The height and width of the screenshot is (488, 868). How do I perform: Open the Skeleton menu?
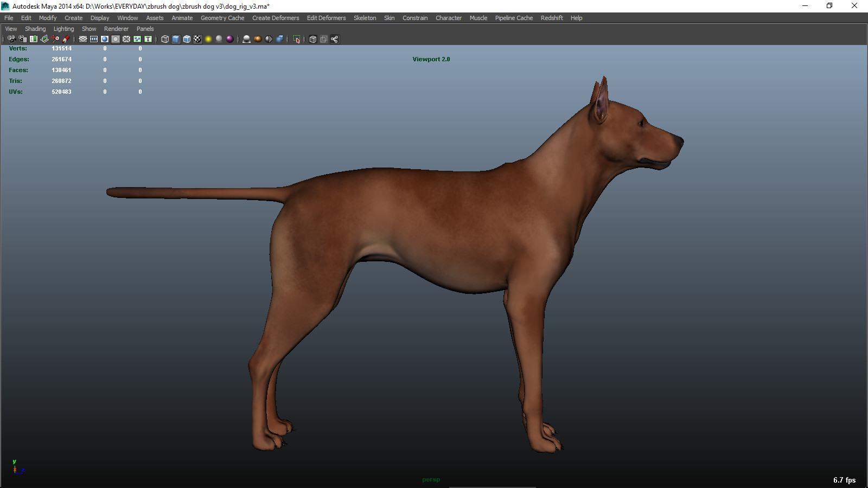coord(365,17)
